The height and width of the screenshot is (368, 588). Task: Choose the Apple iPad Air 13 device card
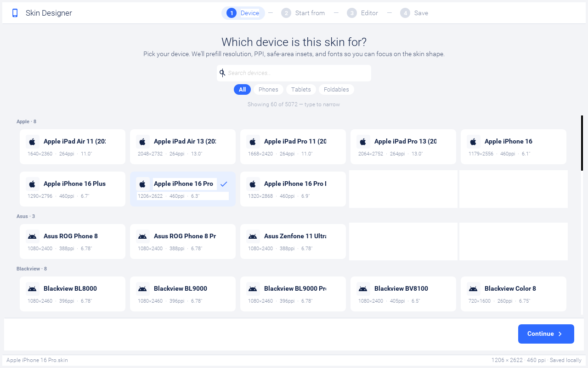tap(183, 147)
